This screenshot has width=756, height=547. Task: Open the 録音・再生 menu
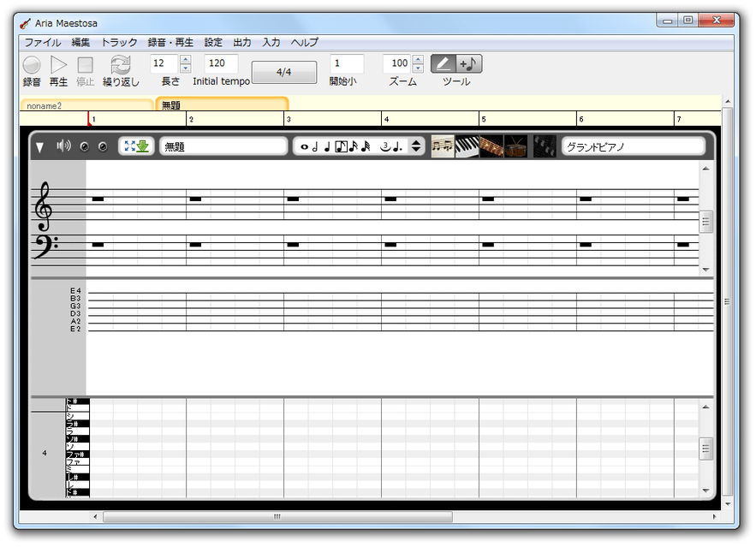pyautogui.click(x=170, y=43)
